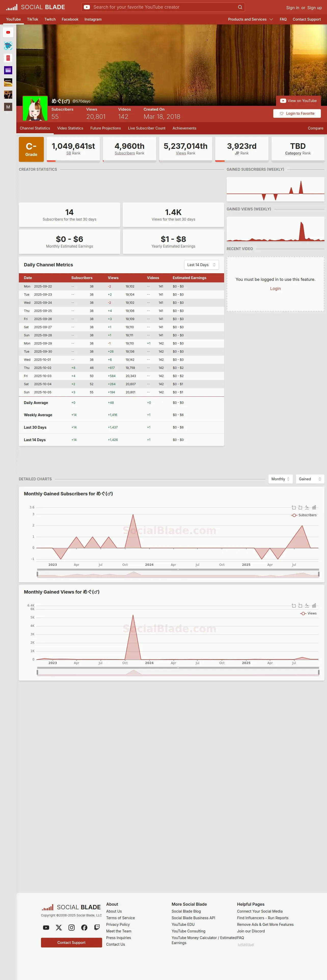327x980 pixels.
Task: Reset zoom on the Subscribers chart
Action: tap(300, 507)
